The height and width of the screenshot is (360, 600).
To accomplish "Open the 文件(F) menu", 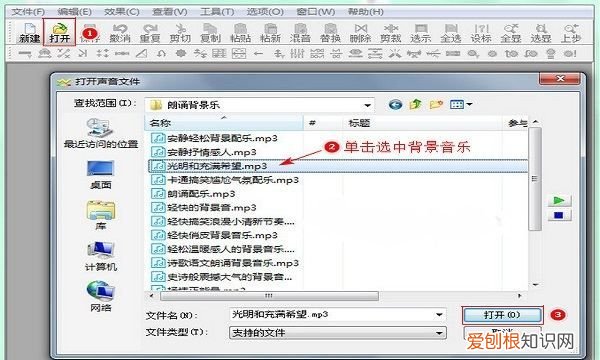I will pos(28,12).
